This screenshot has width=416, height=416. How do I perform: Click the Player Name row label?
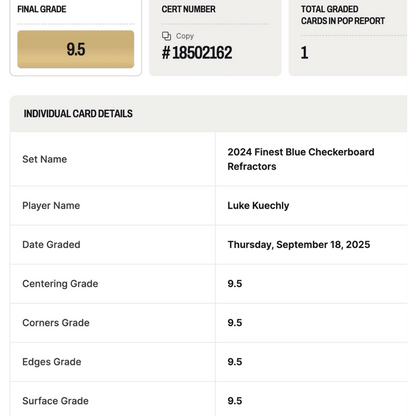[51, 206]
